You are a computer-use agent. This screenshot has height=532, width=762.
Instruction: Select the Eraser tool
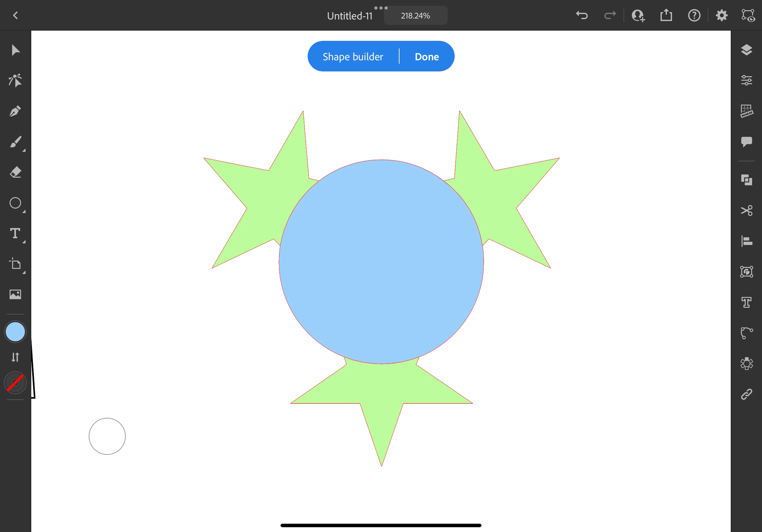click(x=15, y=173)
